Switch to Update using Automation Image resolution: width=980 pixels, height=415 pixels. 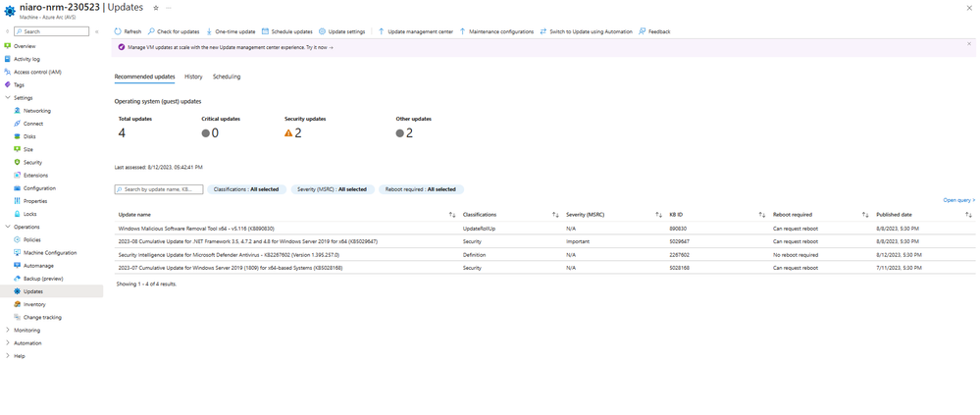tap(587, 31)
